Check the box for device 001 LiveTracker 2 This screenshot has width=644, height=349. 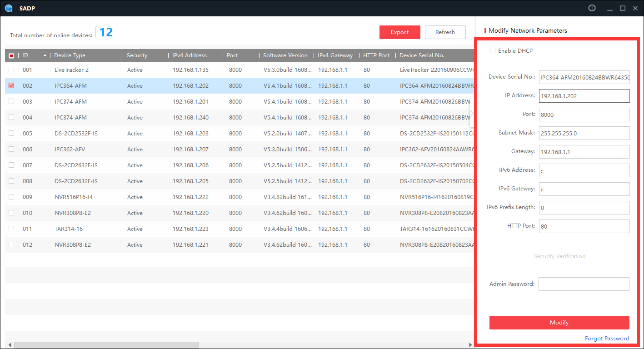(11, 70)
